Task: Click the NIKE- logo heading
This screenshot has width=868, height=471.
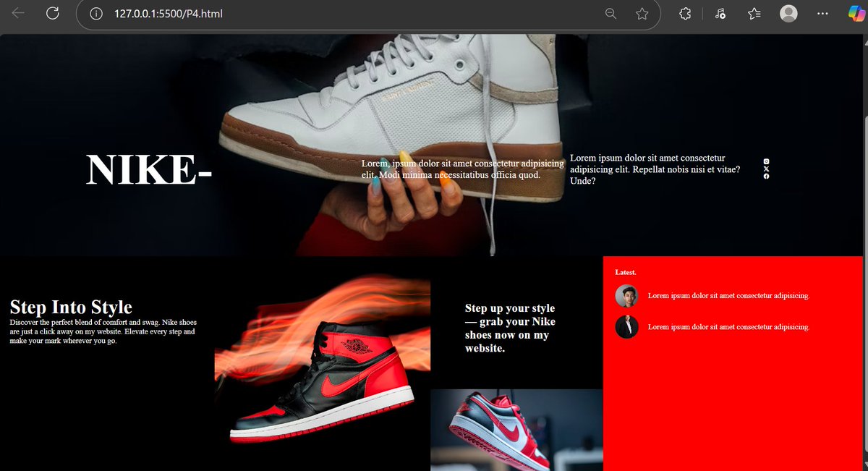Action: point(149,170)
